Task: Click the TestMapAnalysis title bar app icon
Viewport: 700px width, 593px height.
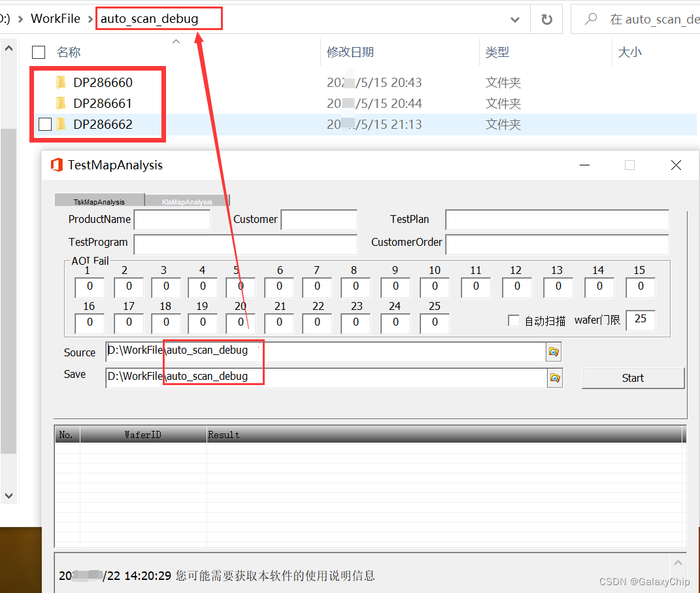Action: coord(56,165)
